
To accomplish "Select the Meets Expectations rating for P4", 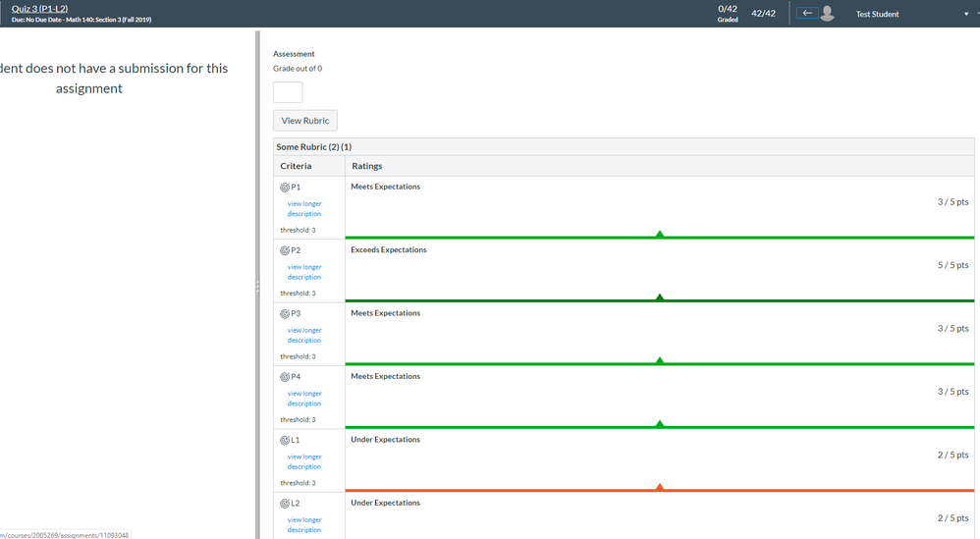I will (385, 377).
